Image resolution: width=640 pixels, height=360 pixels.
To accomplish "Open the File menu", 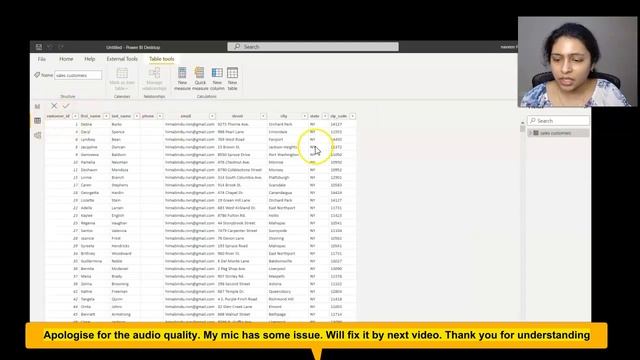I will pos(42,59).
